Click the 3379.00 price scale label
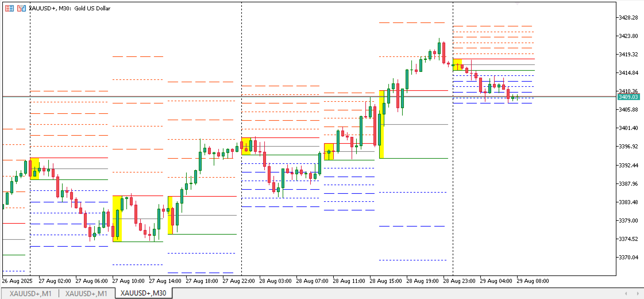This screenshot has width=644, height=299. click(629, 221)
